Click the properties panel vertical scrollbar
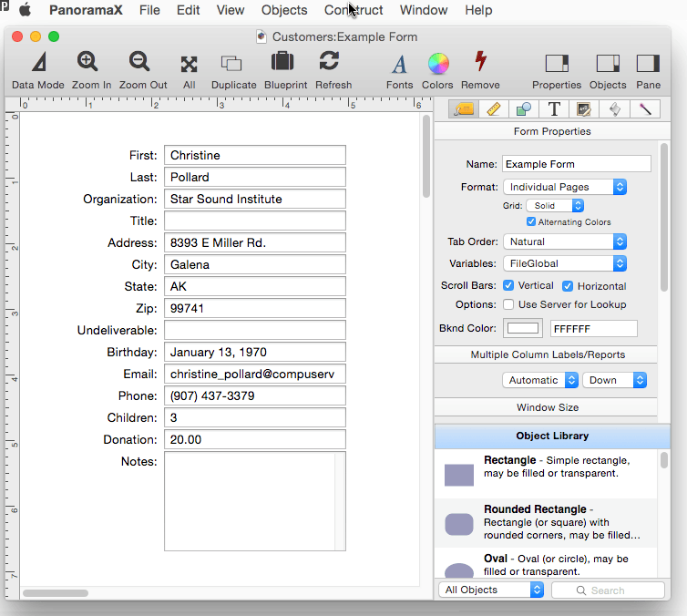Viewport: 687px width, 616px height. point(664,218)
